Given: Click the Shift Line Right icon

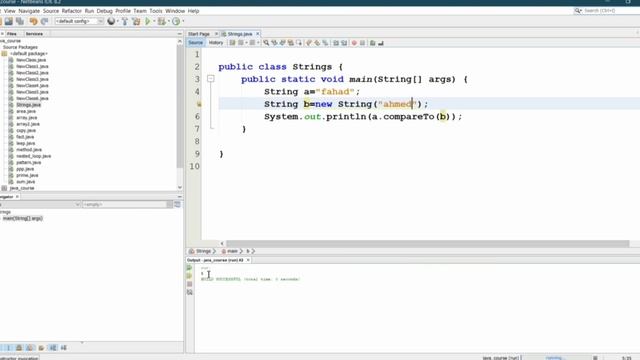Looking at the screenshot, I should point(344,43).
